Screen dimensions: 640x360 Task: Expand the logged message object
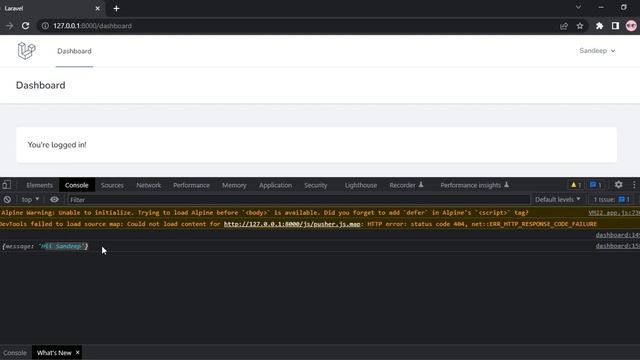[45, 246]
